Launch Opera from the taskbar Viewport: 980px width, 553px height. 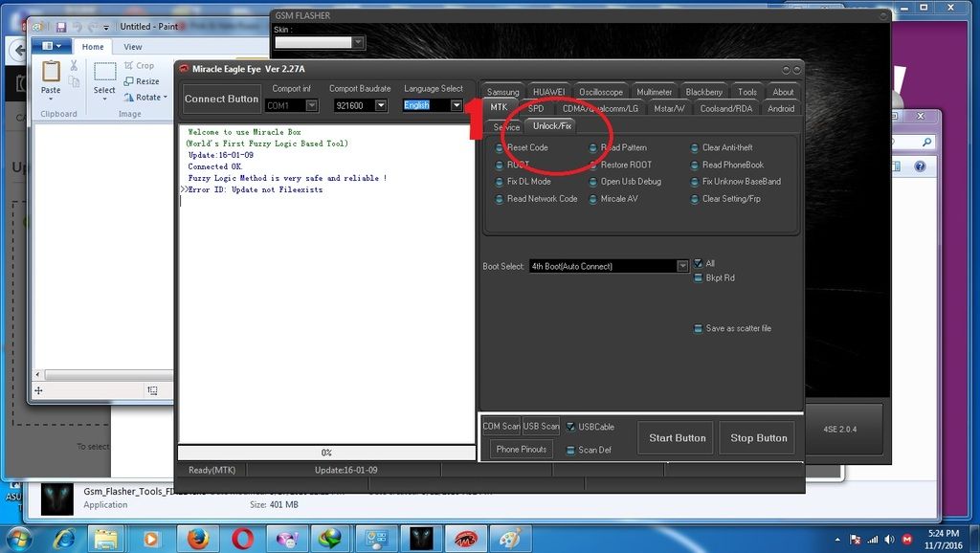[242, 538]
